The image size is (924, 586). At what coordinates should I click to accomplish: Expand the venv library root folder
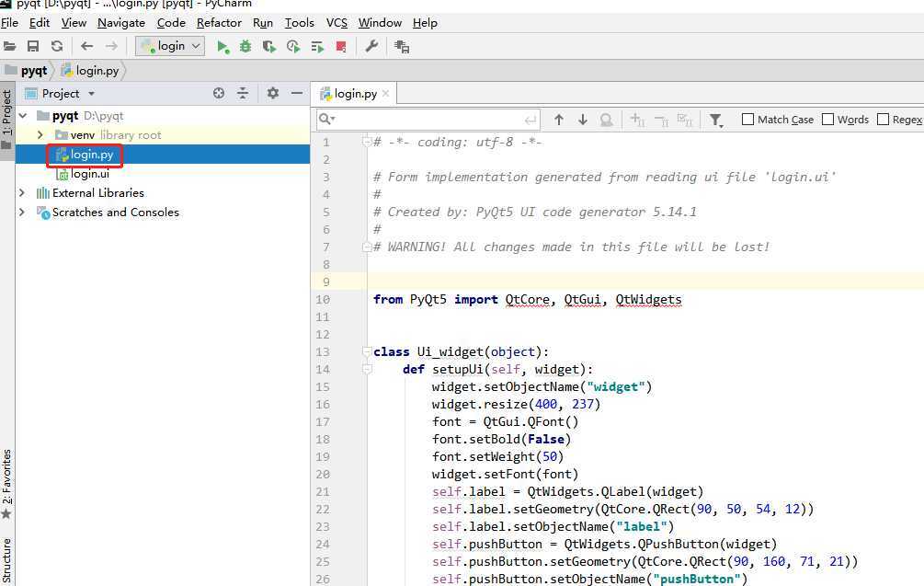tap(40, 135)
